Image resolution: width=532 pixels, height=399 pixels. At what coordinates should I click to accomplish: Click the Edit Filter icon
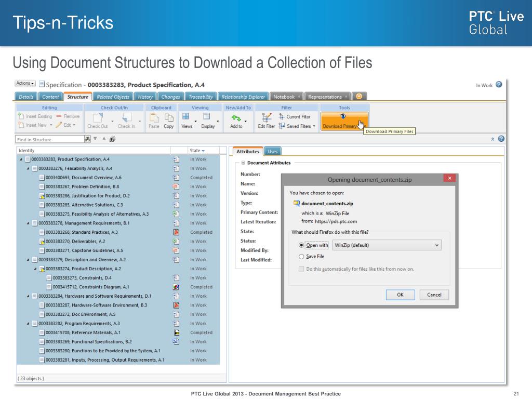[267, 117]
